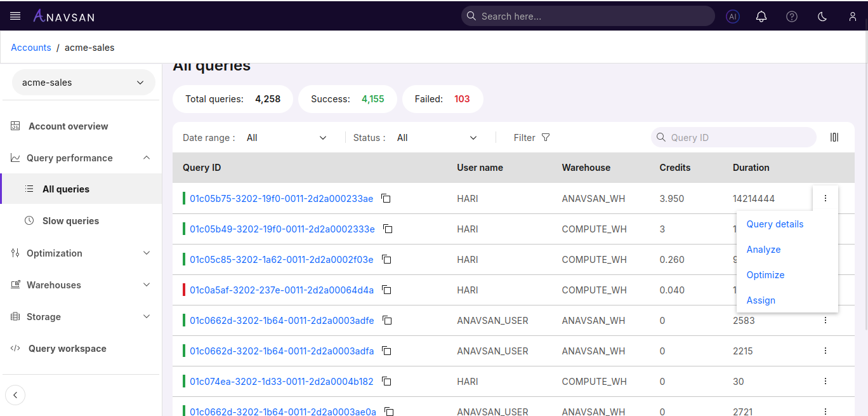The image size is (868, 416).
Task: Switch to Slow queries view
Action: coord(70,220)
